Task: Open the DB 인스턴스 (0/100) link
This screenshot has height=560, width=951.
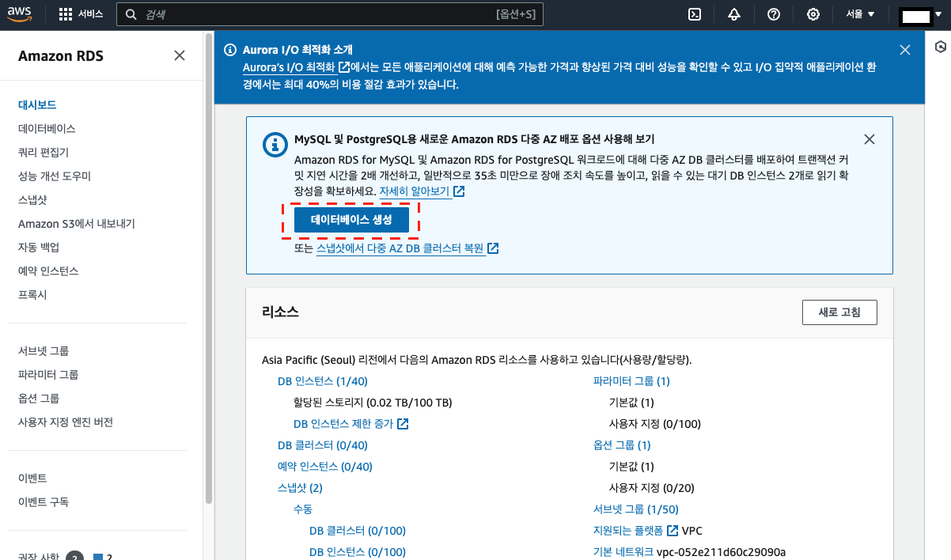Action: click(x=358, y=552)
